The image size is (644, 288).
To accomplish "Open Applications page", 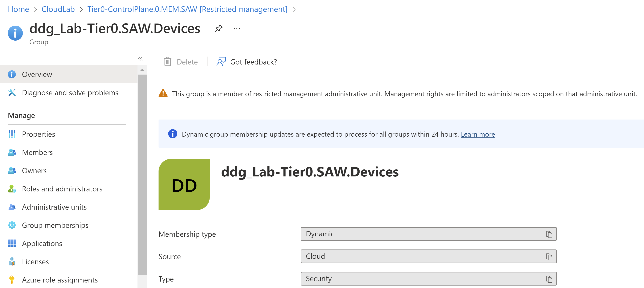I will click(x=42, y=244).
